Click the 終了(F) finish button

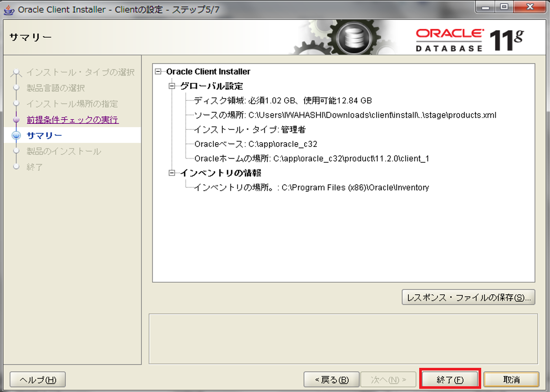point(450,379)
